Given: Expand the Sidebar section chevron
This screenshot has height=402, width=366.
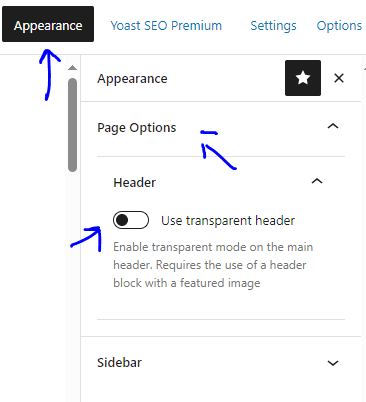Looking at the screenshot, I should pos(333,363).
